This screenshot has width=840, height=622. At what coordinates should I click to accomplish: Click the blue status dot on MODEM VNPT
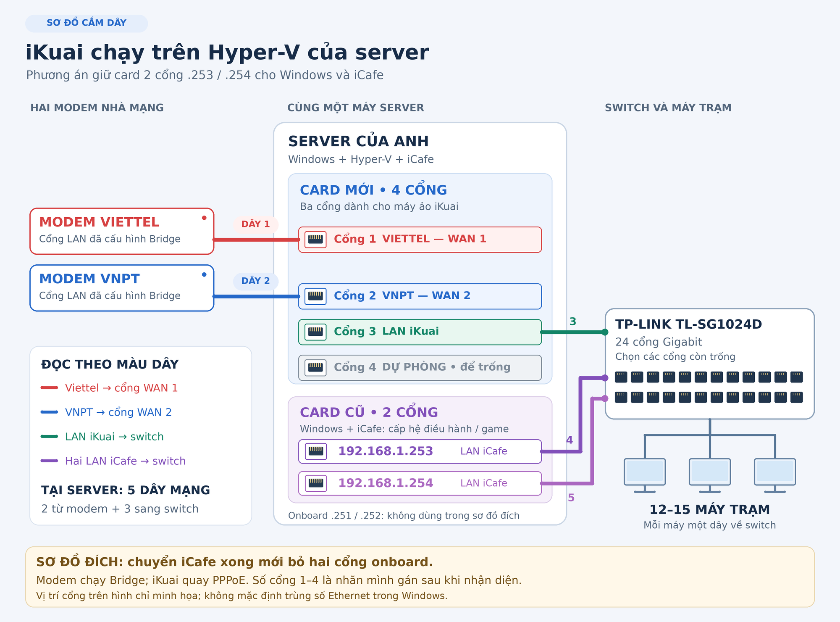pos(204,274)
